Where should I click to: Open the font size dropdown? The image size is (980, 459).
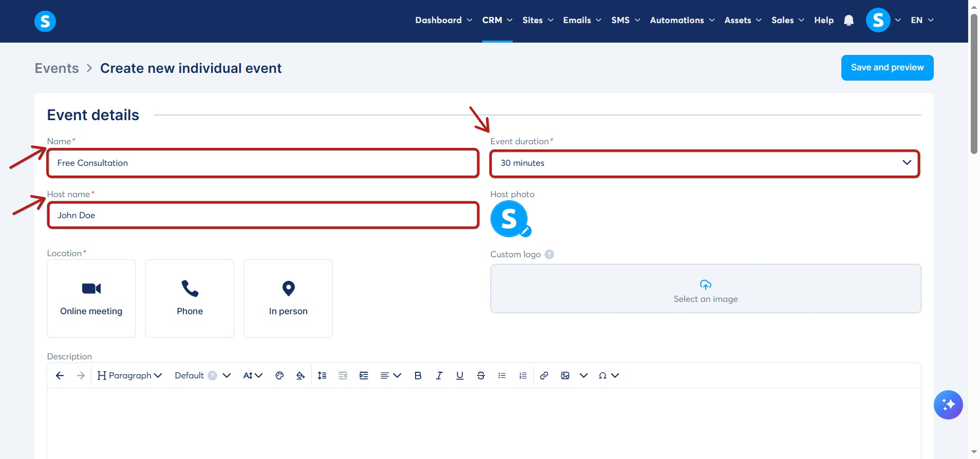pos(253,376)
